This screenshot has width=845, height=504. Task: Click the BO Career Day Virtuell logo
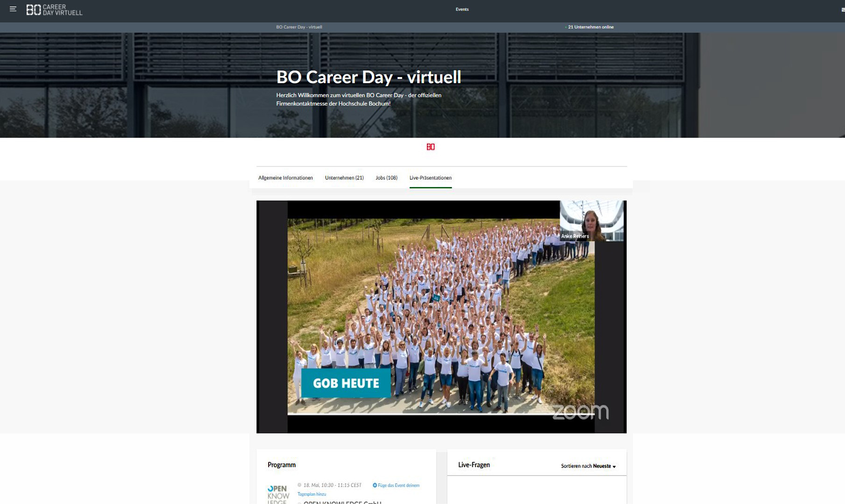click(54, 10)
